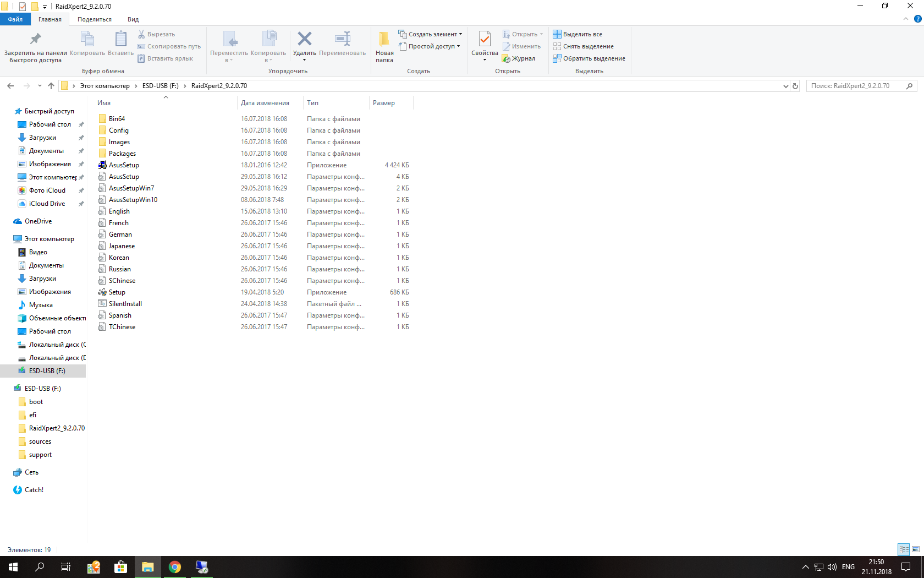Create a new folder with Новая папка
Image resolution: width=924 pixels, height=578 pixels.
pos(384,47)
